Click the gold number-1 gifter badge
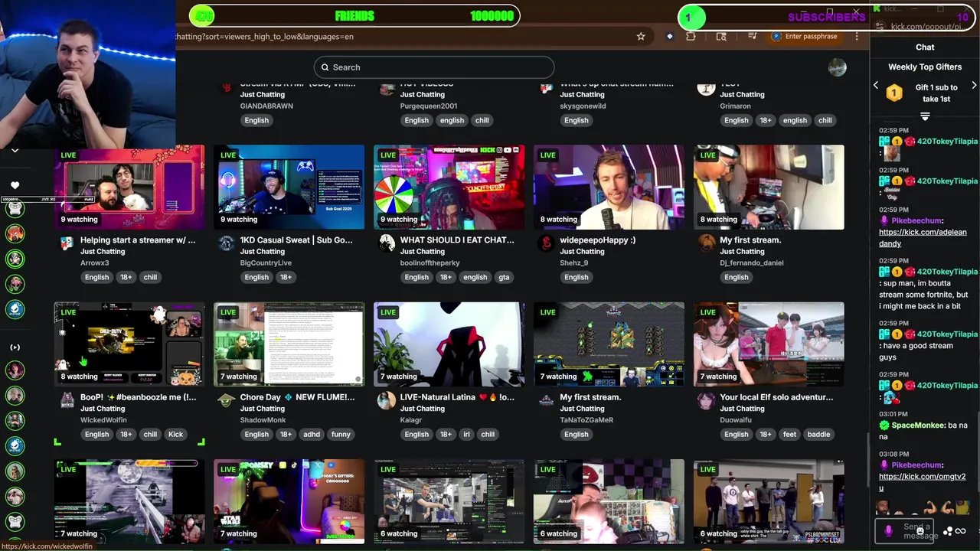This screenshot has width=980, height=551. (x=893, y=93)
